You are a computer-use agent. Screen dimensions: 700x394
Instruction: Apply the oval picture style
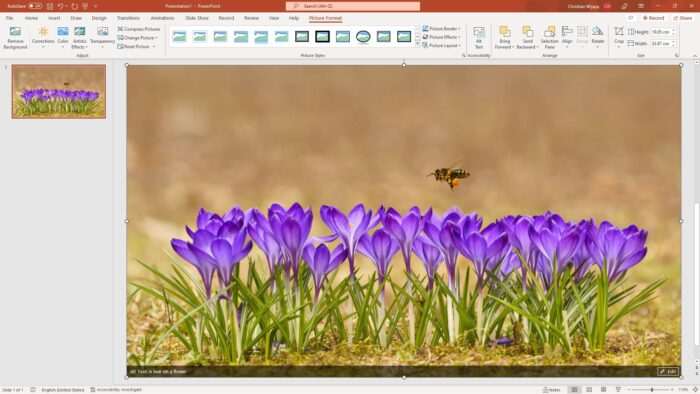tap(363, 37)
